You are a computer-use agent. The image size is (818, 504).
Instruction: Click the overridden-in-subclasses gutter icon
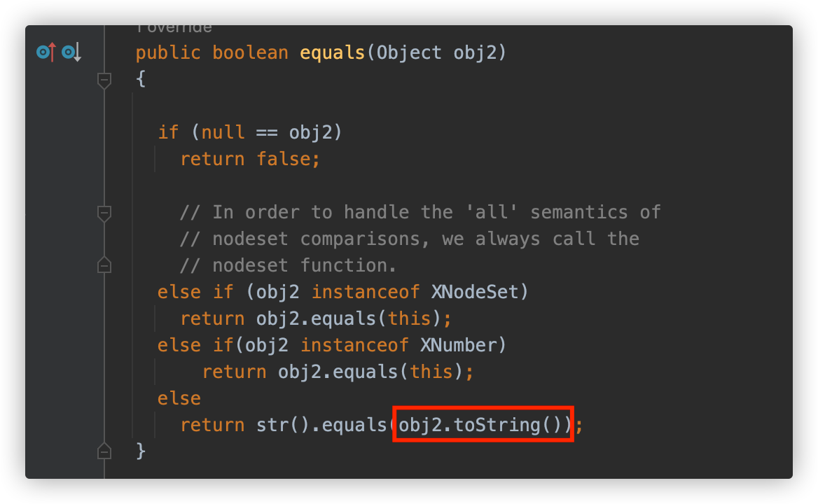coord(71,52)
